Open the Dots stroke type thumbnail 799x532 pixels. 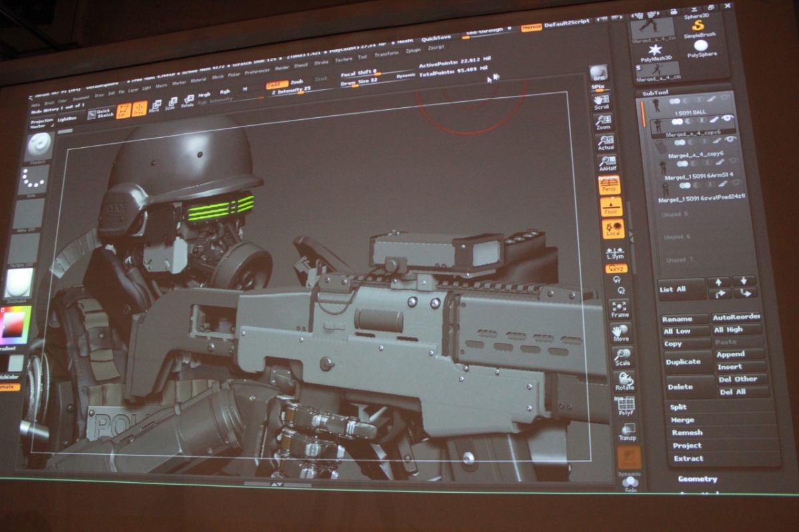33,180
